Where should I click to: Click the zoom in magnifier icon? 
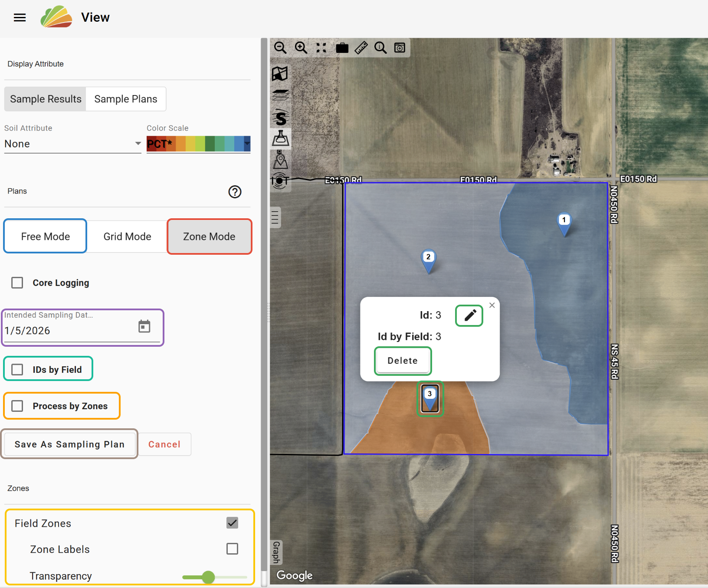(x=301, y=48)
